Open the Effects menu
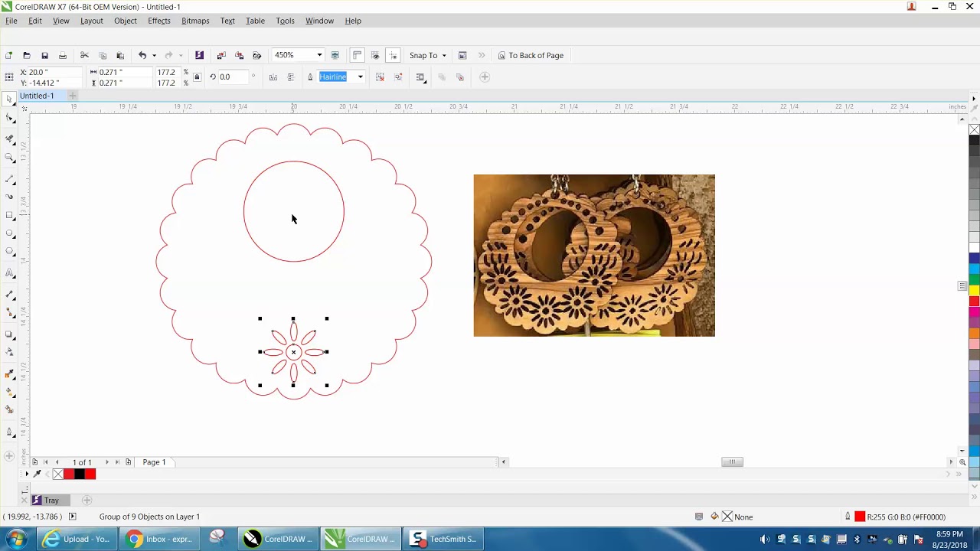980x551 pixels. [158, 21]
